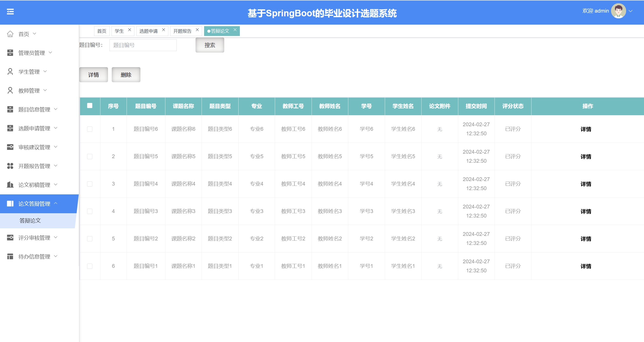Click the home icon in sidebar

[x=10, y=34]
